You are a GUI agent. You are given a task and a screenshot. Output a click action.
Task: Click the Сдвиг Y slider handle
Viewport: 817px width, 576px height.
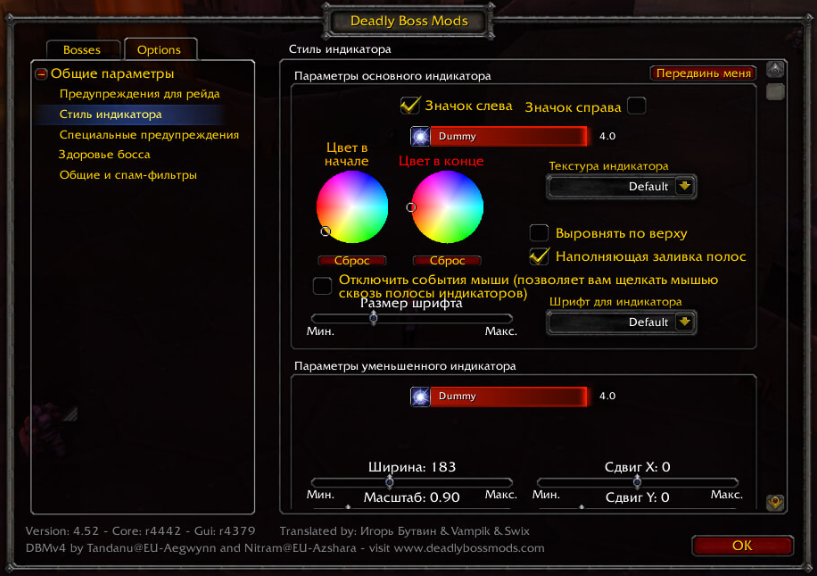coord(581,507)
